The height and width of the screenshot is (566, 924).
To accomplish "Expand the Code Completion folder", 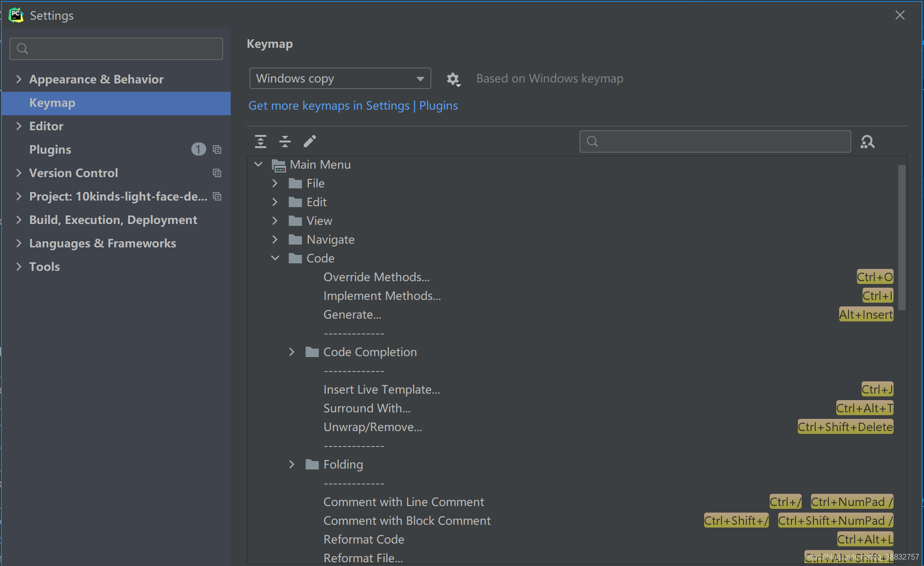I will pos(292,352).
